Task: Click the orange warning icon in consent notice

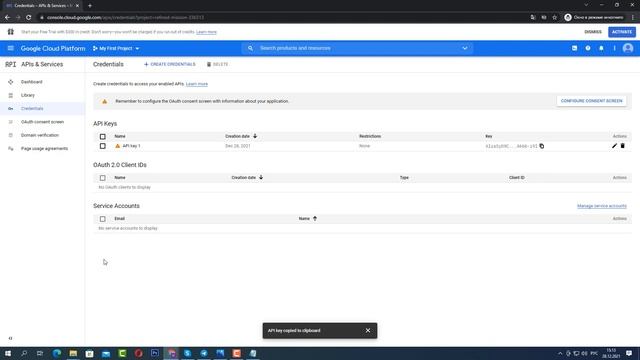Action: click(x=104, y=101)
